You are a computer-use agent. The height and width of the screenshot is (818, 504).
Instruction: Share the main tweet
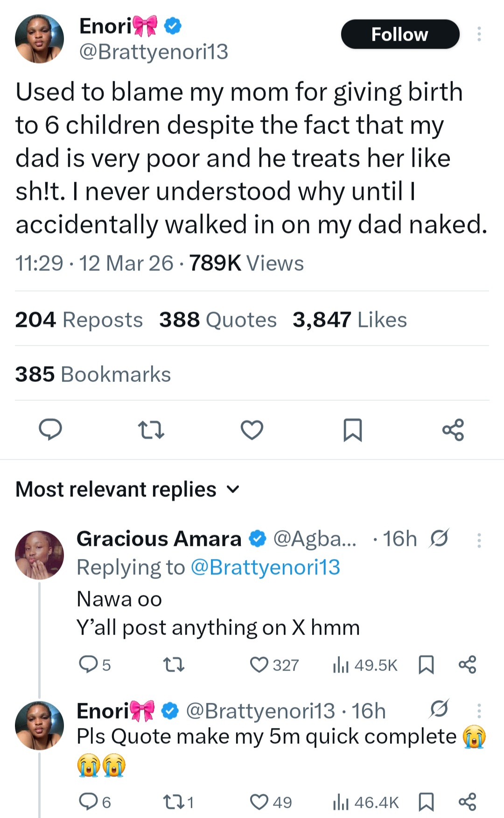point(453,430)
